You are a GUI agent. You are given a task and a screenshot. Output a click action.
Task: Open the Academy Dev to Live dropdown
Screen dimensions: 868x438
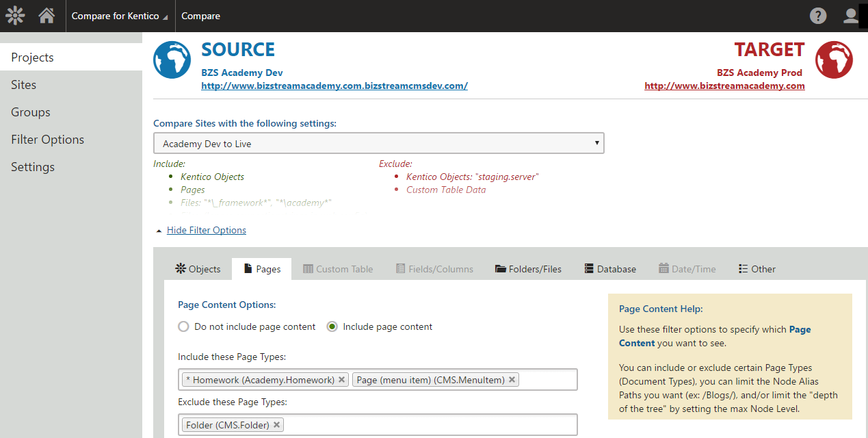[378, 144]
